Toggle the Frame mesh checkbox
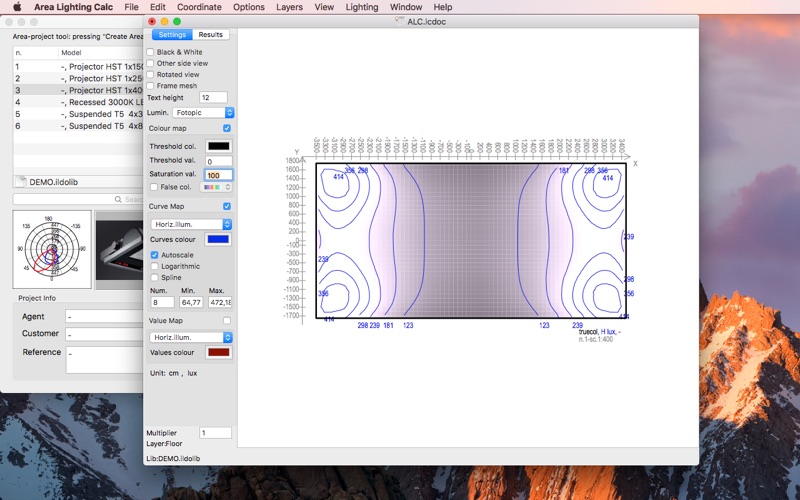Image resolution: width=800 pixels, height=500 pixels. point(151,86)
